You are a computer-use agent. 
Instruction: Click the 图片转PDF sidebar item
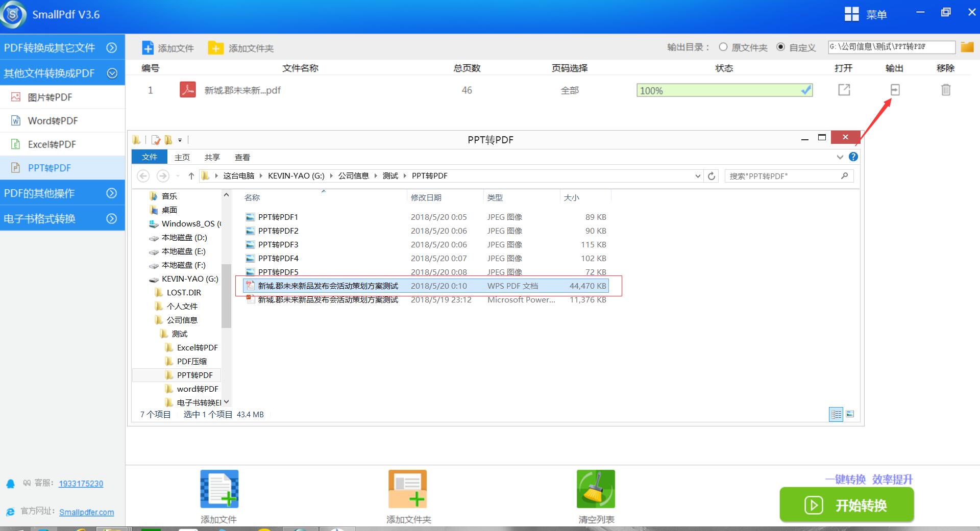[62, 97]
